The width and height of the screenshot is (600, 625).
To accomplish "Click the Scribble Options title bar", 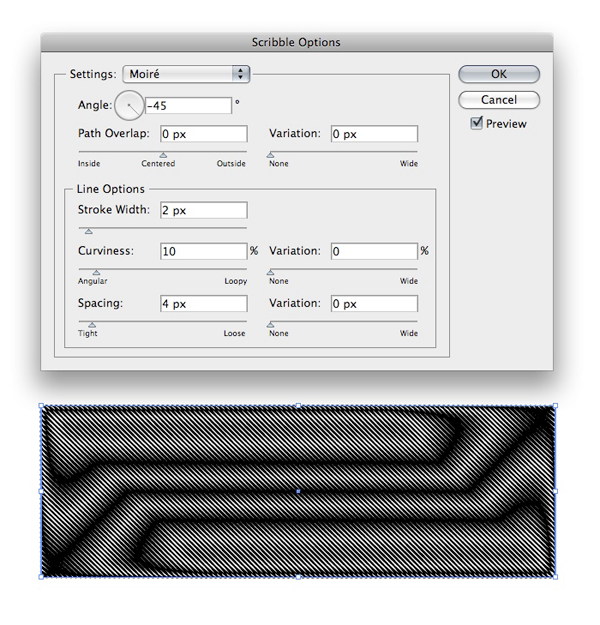I will click(x=297, y=42).
